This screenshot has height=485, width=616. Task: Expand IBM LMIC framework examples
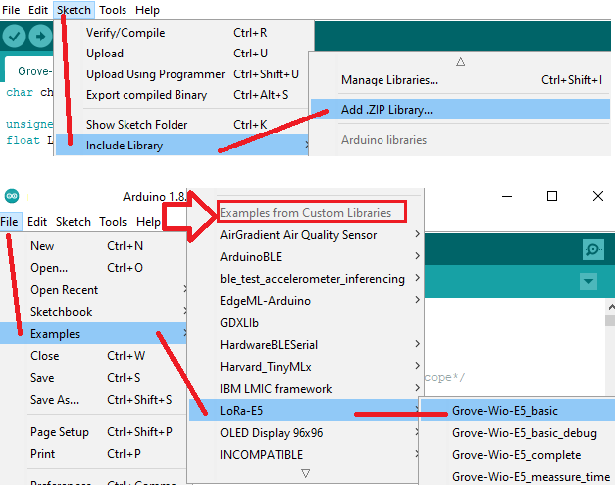305,389
